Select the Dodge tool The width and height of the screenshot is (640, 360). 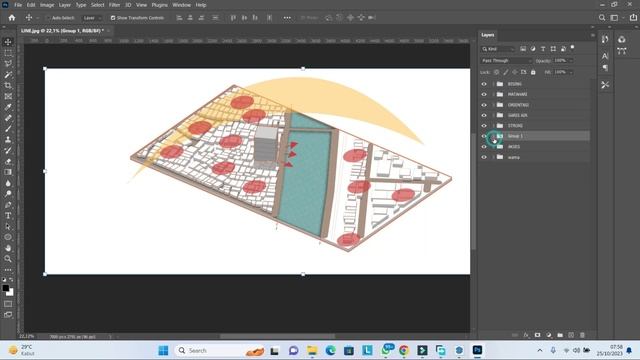coord(8,193)
